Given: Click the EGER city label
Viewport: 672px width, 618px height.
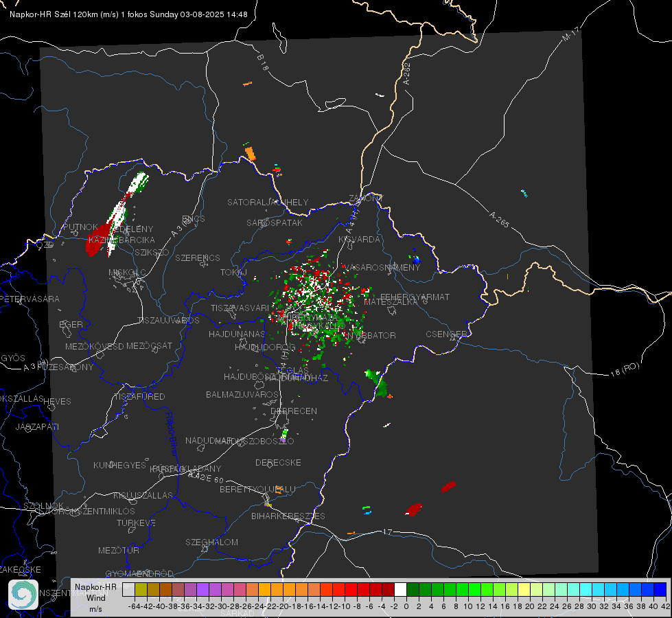Looking at the screenshot, I should point(71,325).
